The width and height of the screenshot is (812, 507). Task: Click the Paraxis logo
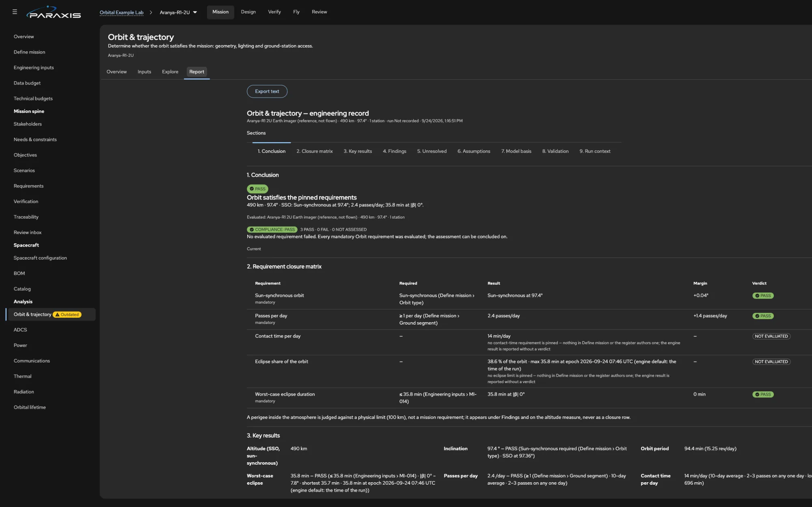(x=54, y=12)
